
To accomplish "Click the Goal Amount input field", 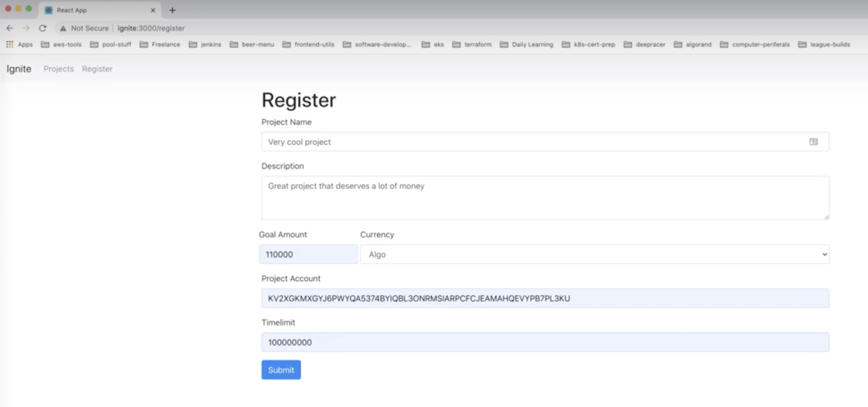I will pos(308,254).
